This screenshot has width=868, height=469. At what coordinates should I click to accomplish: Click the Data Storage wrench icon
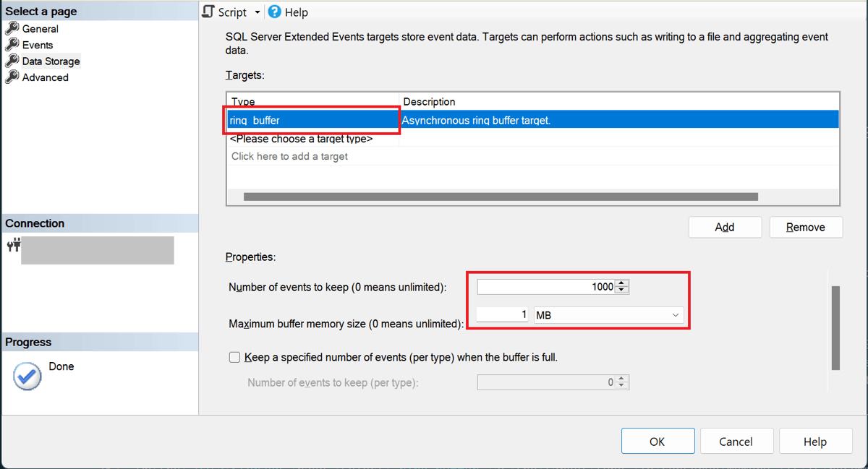[x=12, y=61]
